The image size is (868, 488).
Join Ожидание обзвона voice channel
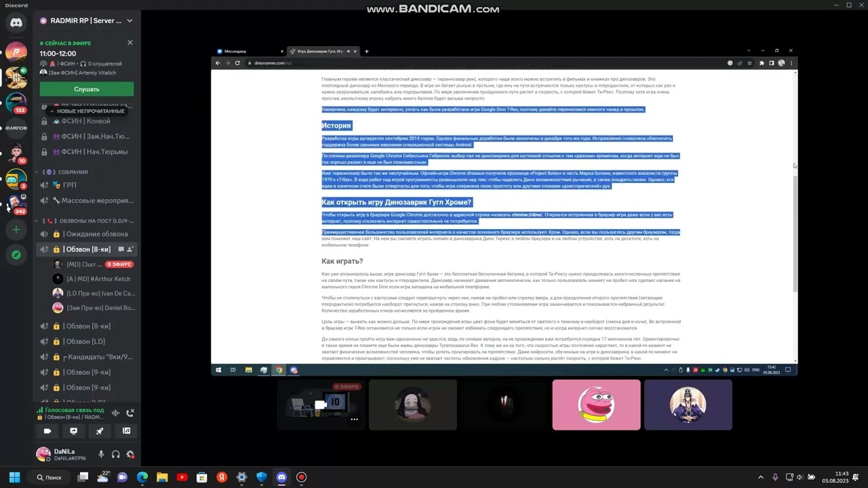[87, 234]
